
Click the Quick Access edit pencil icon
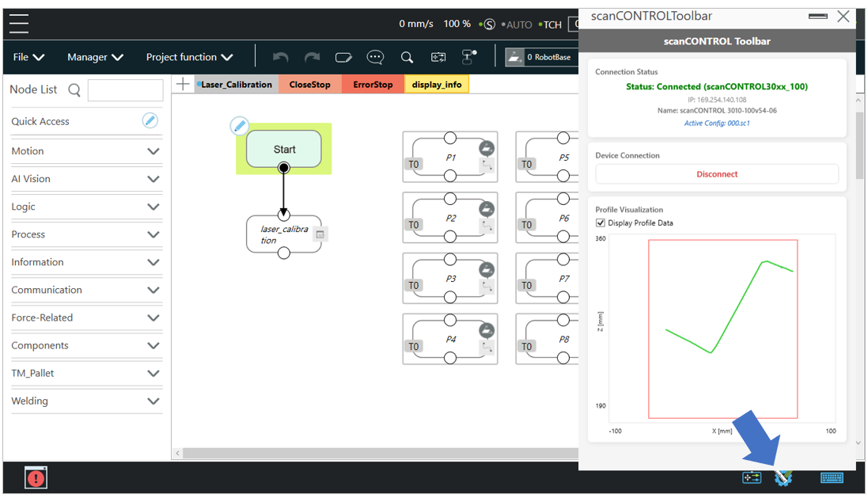click(150, 120)
